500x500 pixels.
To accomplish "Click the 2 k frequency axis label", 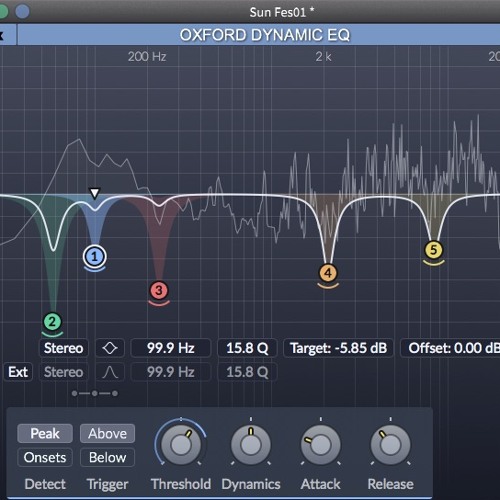I will click(323, 57).
